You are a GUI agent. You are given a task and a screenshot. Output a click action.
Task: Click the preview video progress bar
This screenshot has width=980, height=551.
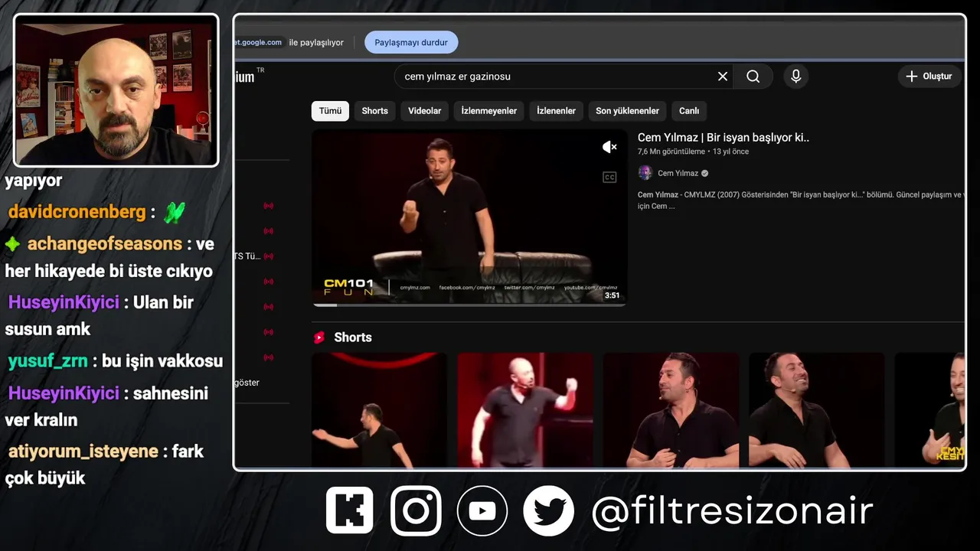point(469,305)
